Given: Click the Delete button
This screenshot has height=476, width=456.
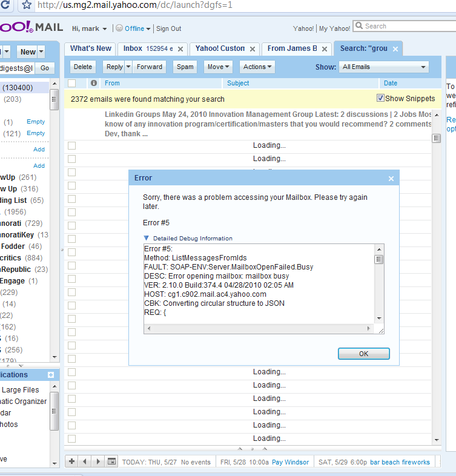Looking at the screenshot, I should tap(83, 67).
